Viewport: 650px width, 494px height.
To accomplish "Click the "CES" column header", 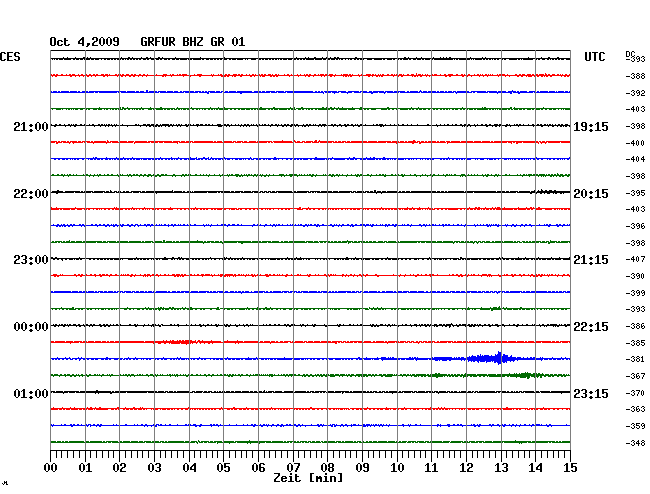I will [10, 57].
